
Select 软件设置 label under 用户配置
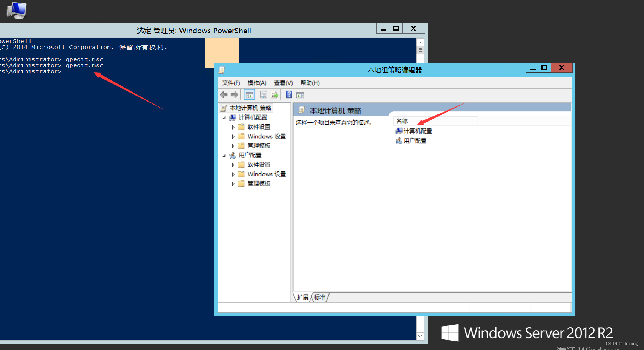259,165
